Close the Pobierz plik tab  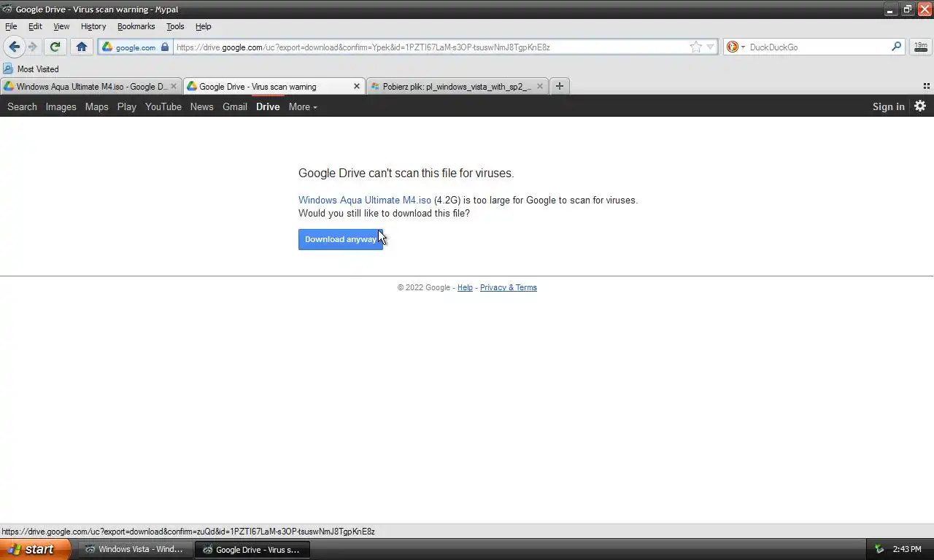540,86
